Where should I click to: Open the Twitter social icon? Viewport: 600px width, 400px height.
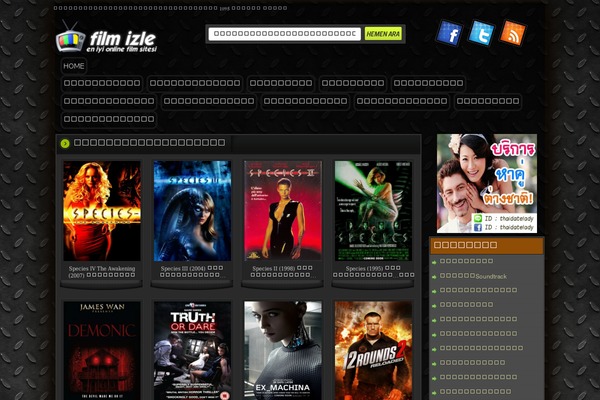tap(482, 33)
